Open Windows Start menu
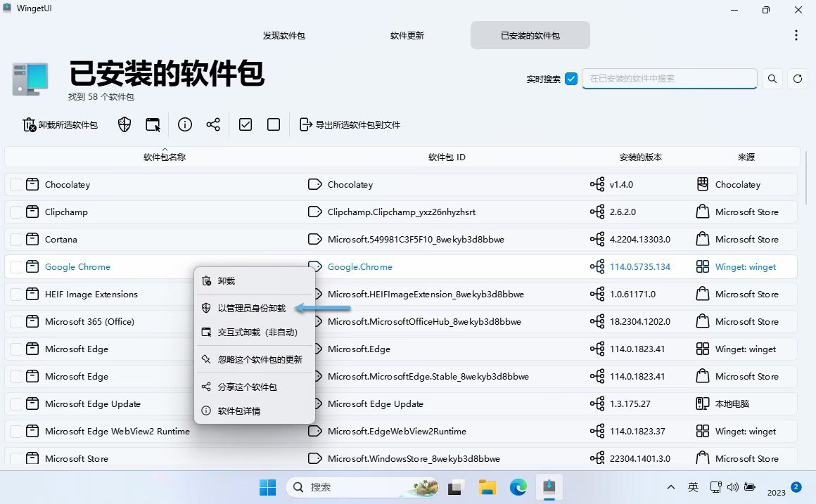Viewport: 816px width, 504px height. pos(267,487)
